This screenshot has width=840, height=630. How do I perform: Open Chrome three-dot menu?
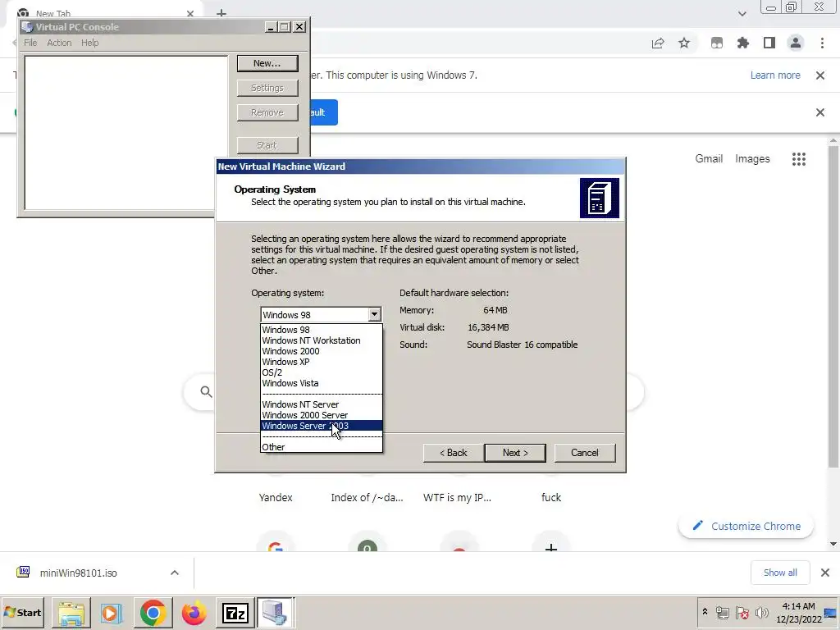tap(822, 43)
